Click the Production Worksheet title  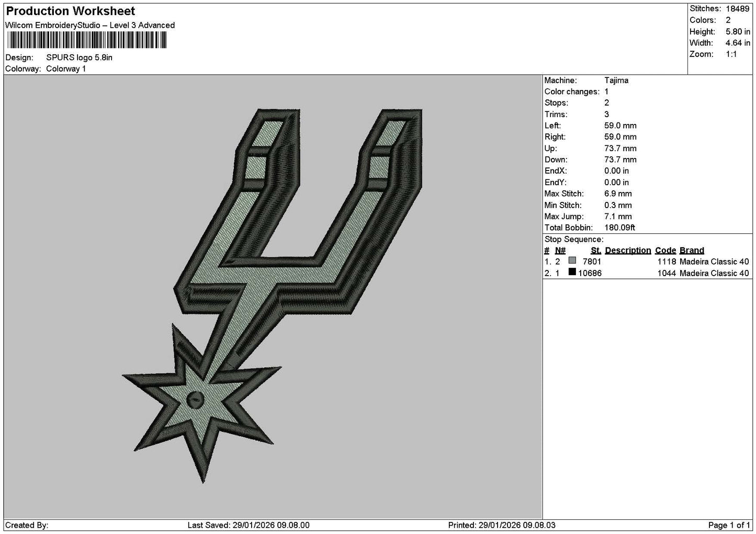click(70, 11)
